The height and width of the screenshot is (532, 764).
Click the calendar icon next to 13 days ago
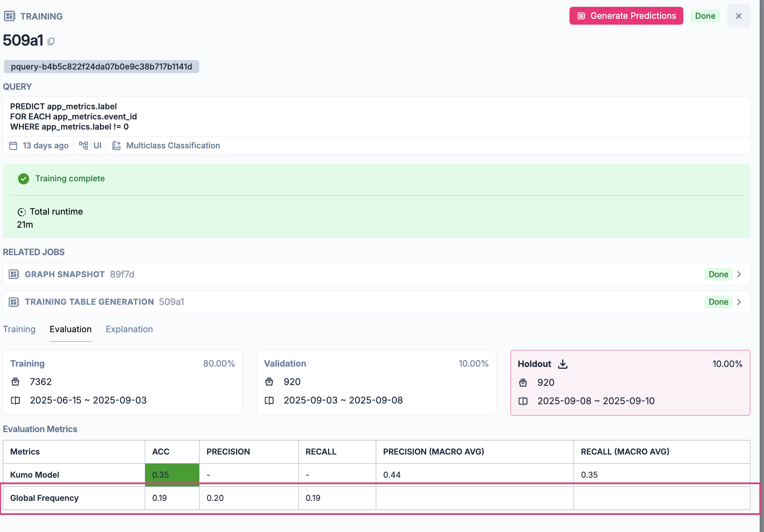13,145
